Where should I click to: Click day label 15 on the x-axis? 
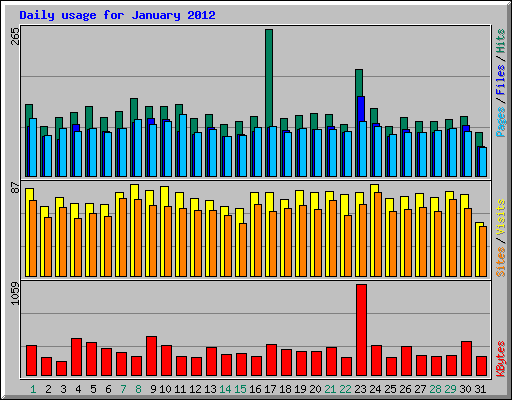[240, 389]
